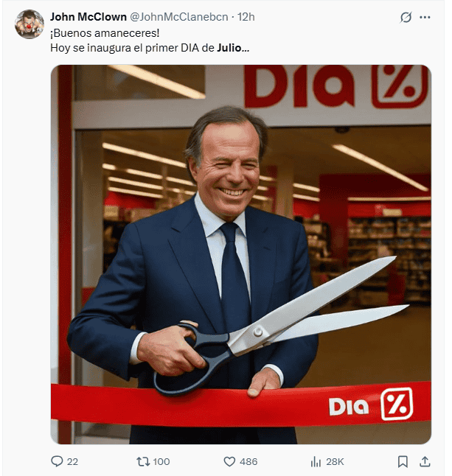The image size is (452, 476).
Task: Open the attached ribbon-cutting photo
Action: click(241, 254)
